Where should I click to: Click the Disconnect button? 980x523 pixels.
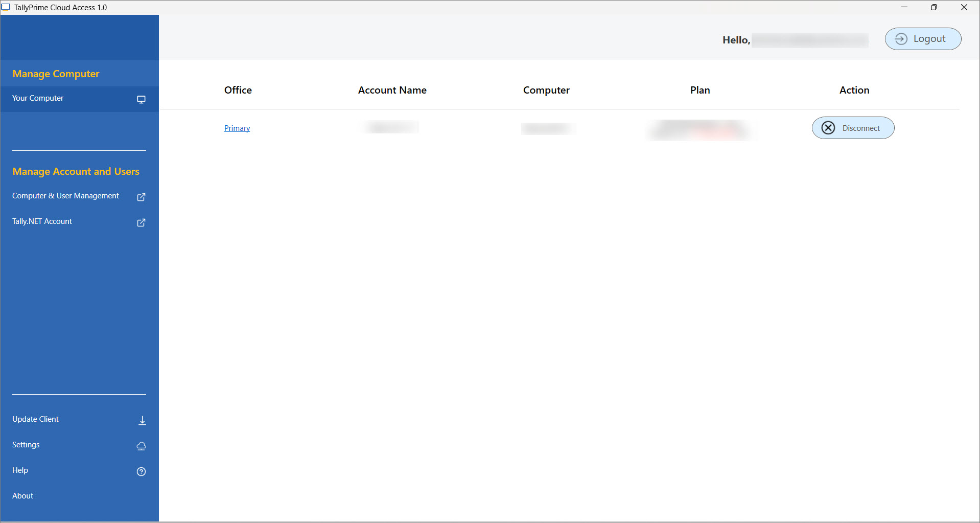pyautogui.click(x=853, y=128)
